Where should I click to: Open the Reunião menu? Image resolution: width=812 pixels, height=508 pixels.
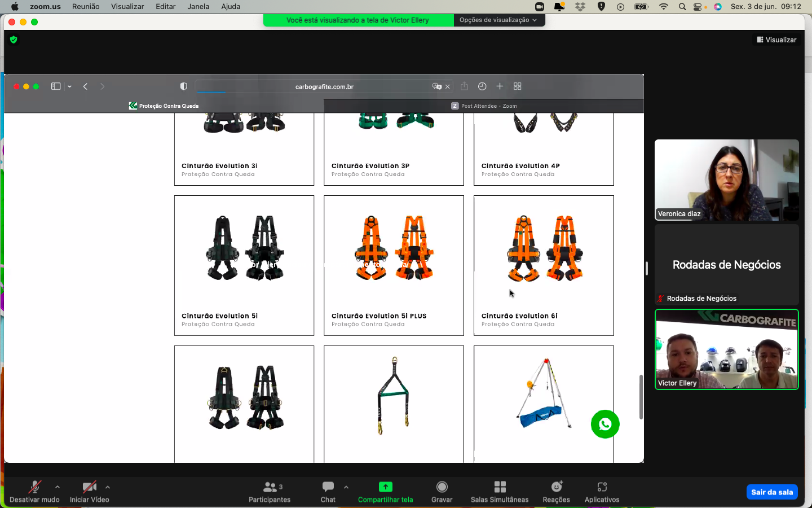click(86, 7)
